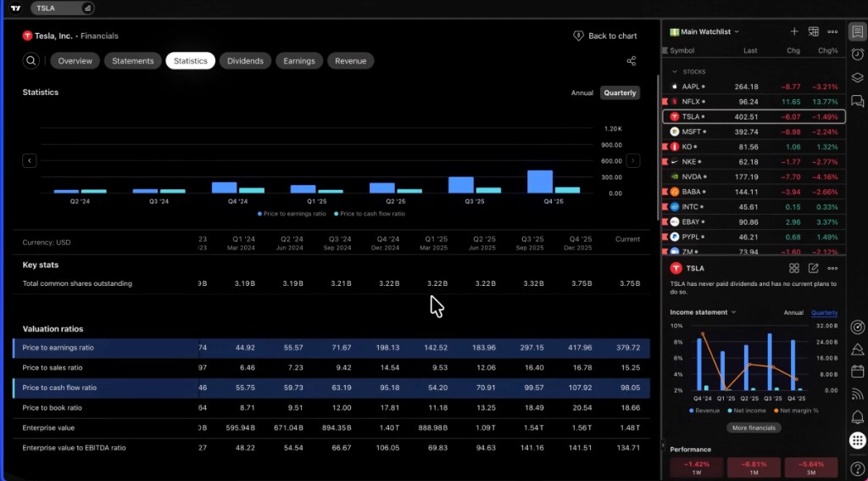Select Annual in the Income statement widget
Screen dimensions: 868x481
[x=793, y=312]
